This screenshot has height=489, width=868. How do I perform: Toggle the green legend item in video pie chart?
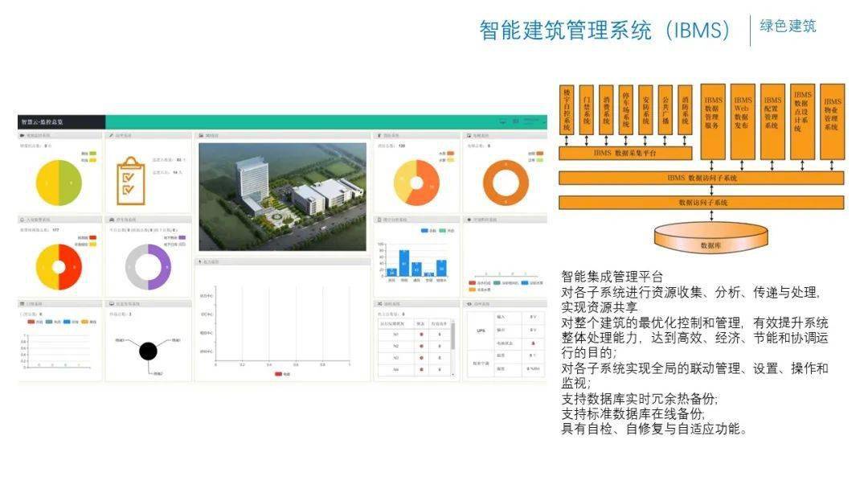click(93, 153)
